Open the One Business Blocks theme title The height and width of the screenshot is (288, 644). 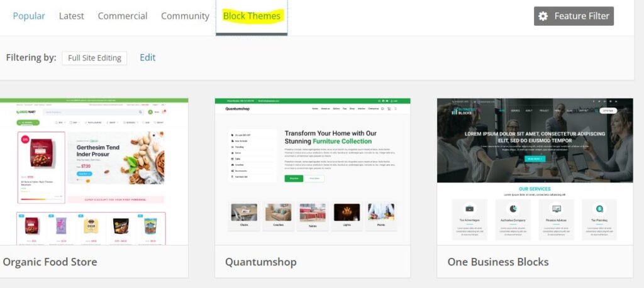tap(497, 262)
